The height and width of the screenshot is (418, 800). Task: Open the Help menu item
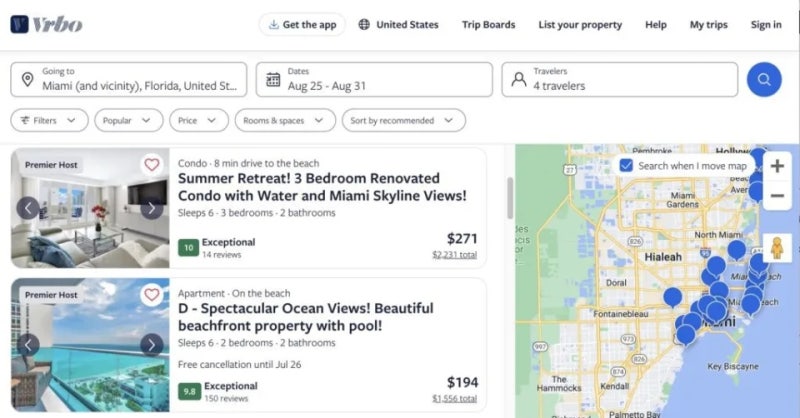click(x=656, y=25)
